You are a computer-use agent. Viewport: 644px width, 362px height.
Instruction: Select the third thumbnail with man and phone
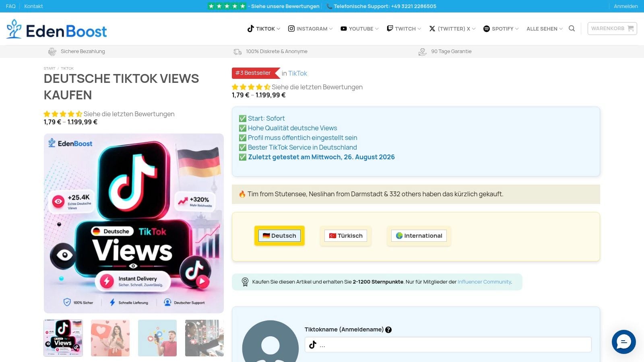point(157,338)
